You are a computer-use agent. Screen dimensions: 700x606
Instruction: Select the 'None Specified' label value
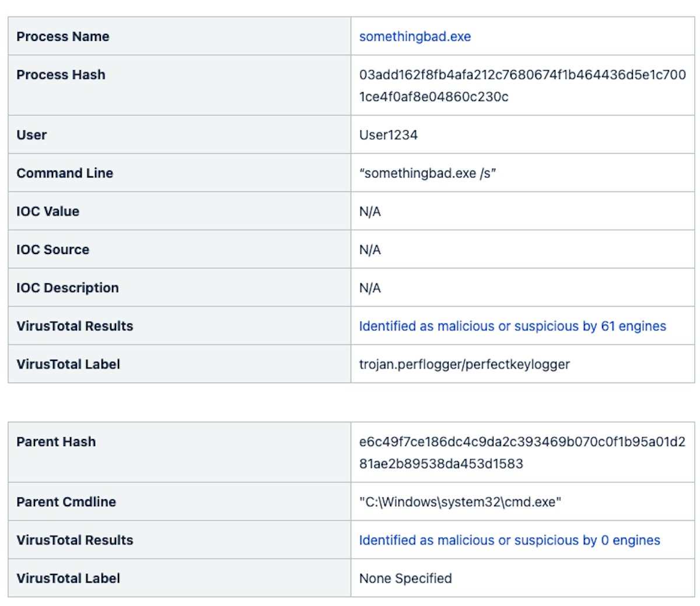point(405,578)
